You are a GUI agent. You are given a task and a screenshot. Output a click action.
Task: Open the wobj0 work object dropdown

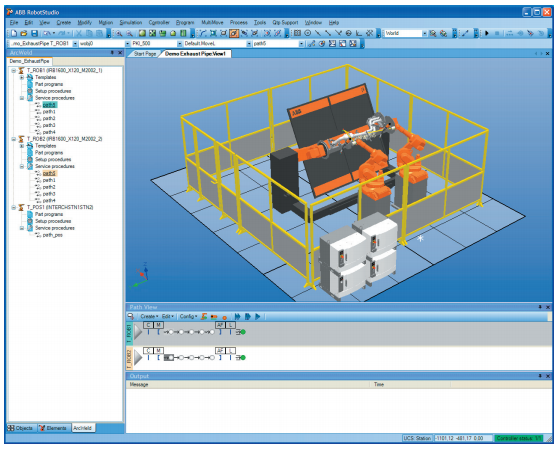(x=128, y=44)
